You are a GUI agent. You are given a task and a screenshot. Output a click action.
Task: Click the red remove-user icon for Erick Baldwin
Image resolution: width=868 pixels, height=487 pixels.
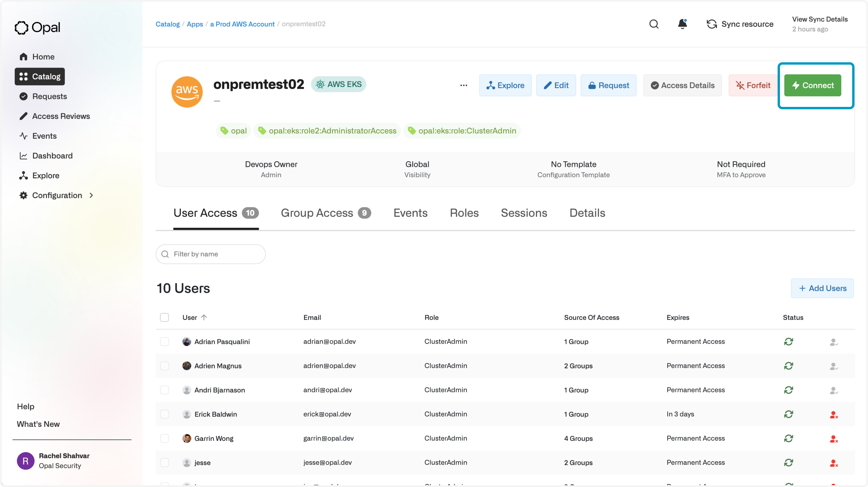click(834, 414)
